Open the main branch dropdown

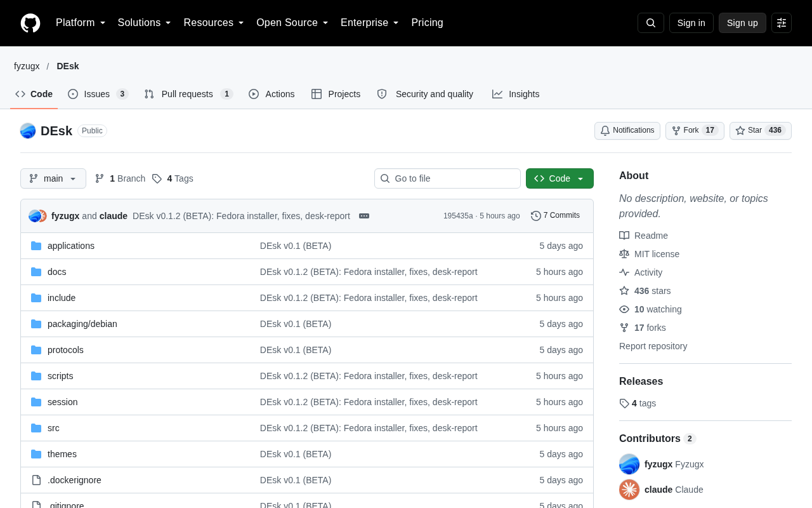(53, 178)
